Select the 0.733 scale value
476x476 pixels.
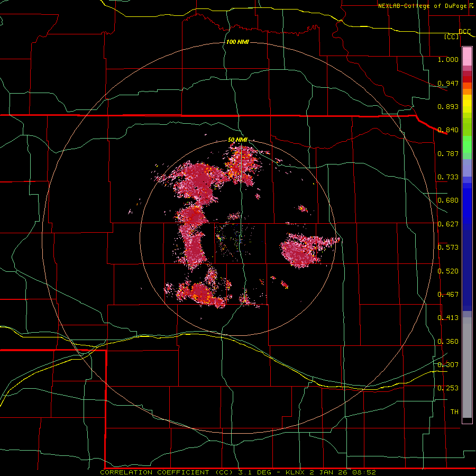(448, 177)
